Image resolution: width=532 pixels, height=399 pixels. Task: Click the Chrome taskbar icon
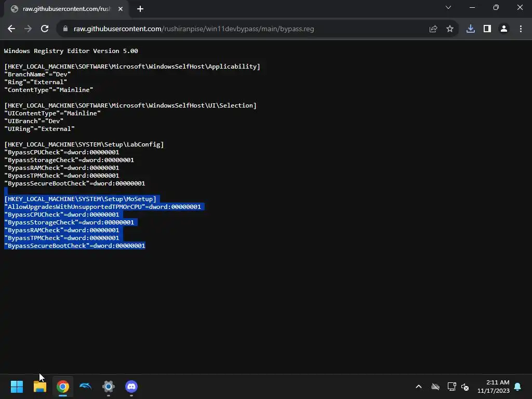click(x=63, y=387)
